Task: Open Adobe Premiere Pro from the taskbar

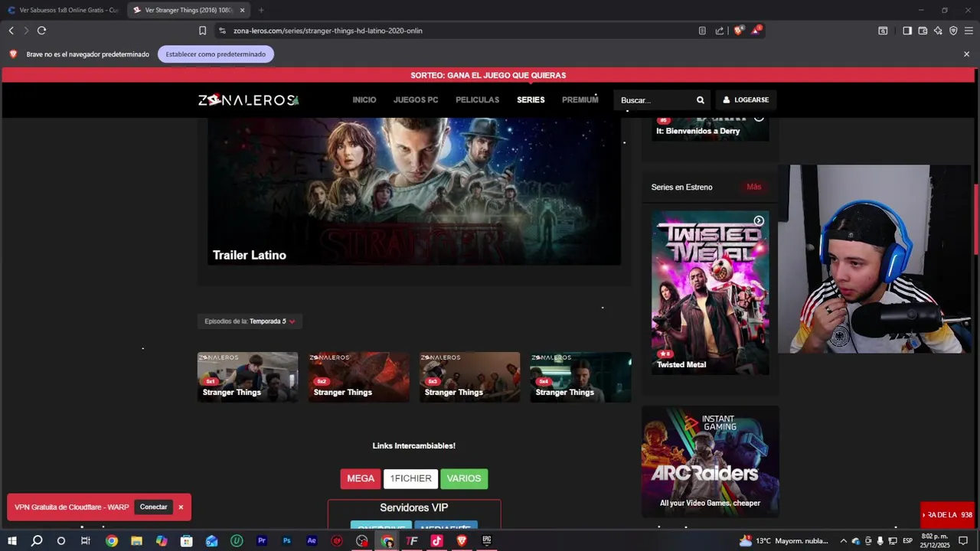Action: 262,541
